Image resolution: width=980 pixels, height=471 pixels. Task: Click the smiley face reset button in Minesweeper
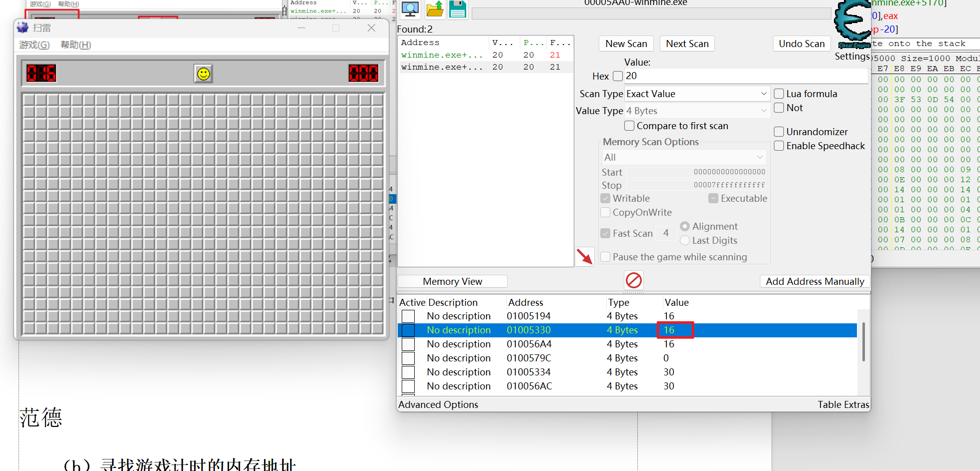tap(204, 74)
